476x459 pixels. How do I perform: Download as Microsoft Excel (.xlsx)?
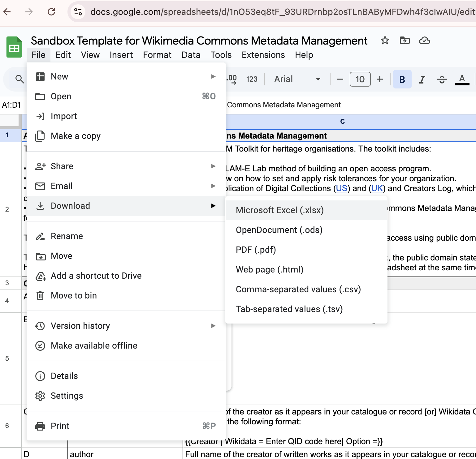point(306,210)
